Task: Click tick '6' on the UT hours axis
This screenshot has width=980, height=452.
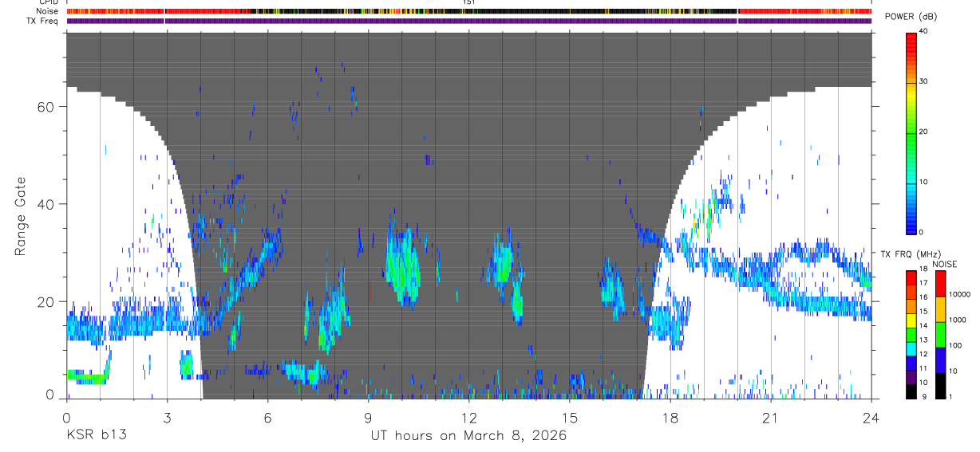Action: [267, 418]
